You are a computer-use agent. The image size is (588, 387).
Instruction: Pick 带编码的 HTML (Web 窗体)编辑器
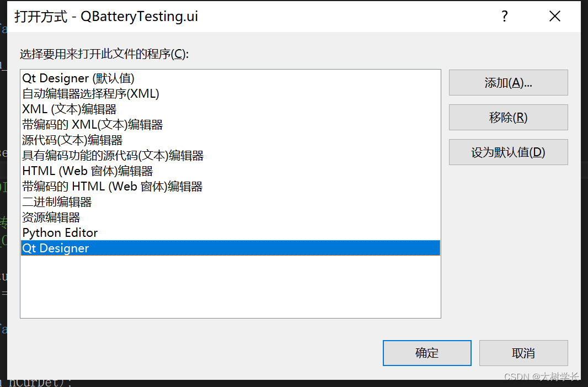[x=112, y=186]
